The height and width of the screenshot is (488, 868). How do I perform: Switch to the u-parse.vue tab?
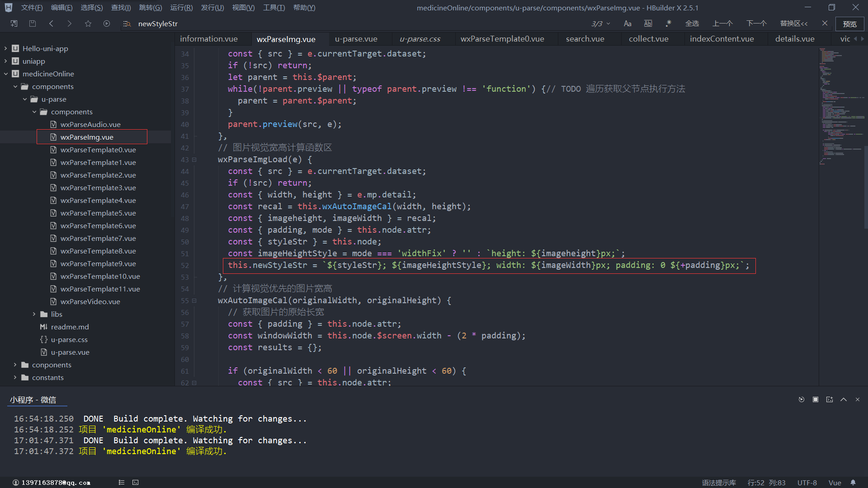(356, 39)
